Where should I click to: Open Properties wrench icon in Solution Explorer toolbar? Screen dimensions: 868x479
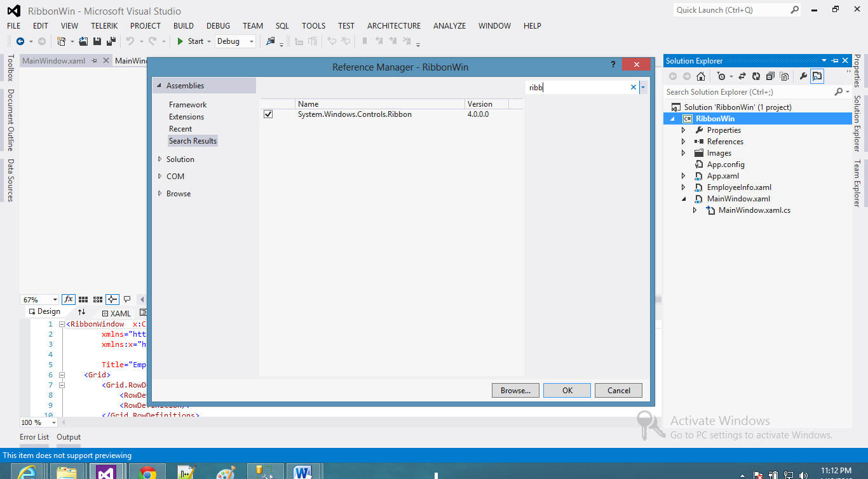point(803,76)
